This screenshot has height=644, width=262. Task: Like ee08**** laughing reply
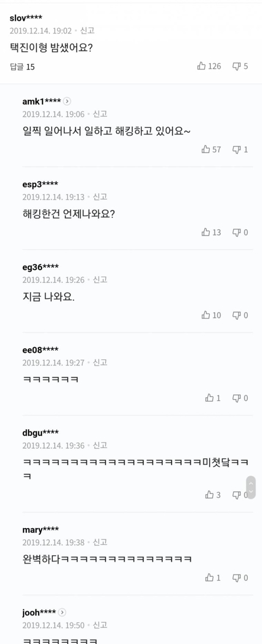(x=213, y=398)
